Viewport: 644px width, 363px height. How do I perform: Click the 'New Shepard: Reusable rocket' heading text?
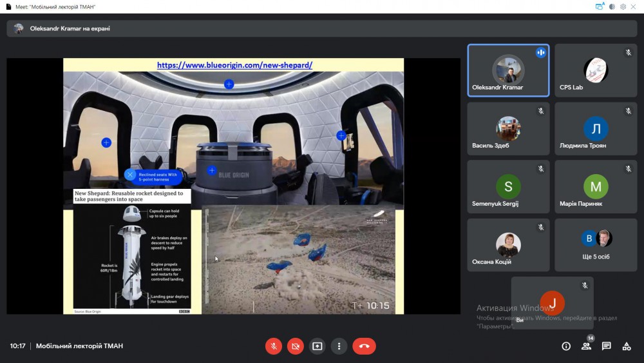click(x=129, y=196)
